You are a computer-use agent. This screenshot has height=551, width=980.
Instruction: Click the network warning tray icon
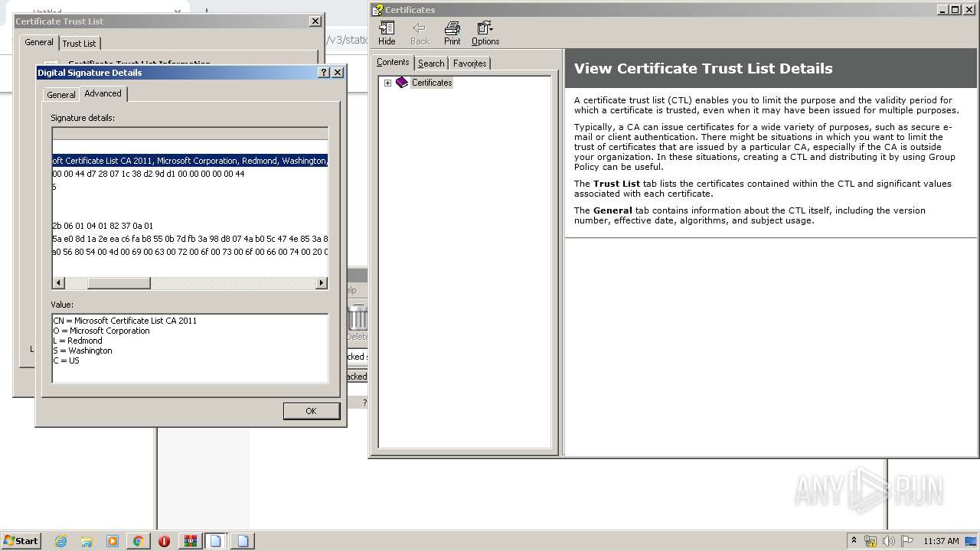pyautogui.click(x=871, y=541)
